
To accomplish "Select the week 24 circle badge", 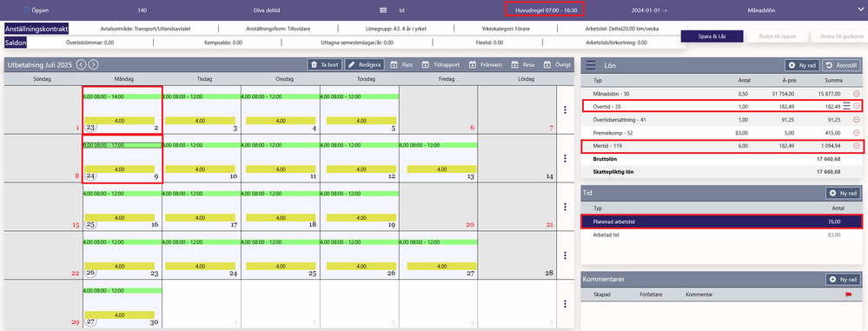I will click(x=90, y=176).
